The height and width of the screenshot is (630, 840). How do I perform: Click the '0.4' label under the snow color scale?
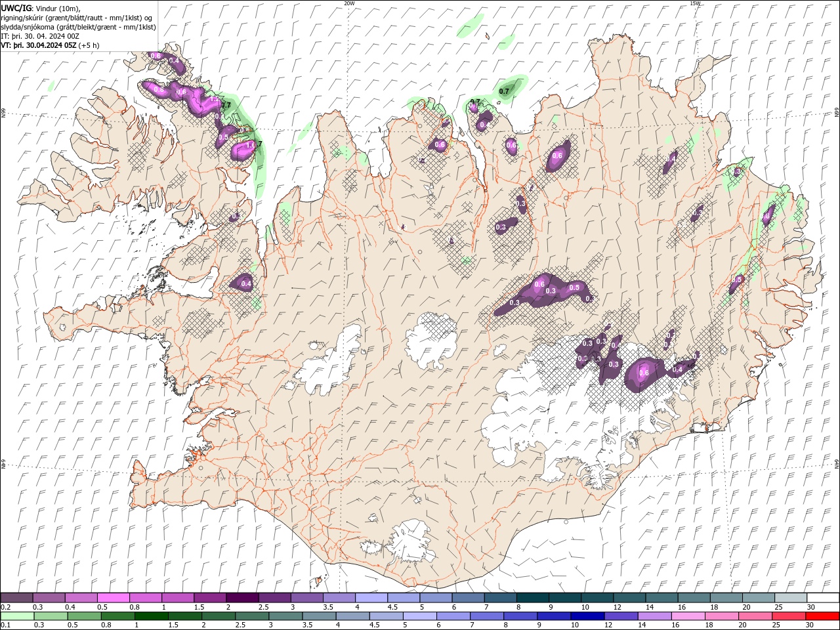click(70, 607)
